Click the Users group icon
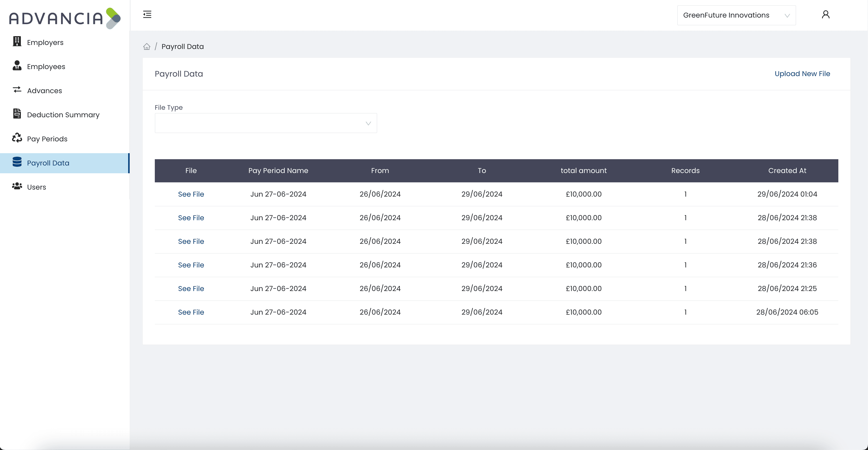The width and height of the screenshot is (868, 450). click(x=17, y=186)
